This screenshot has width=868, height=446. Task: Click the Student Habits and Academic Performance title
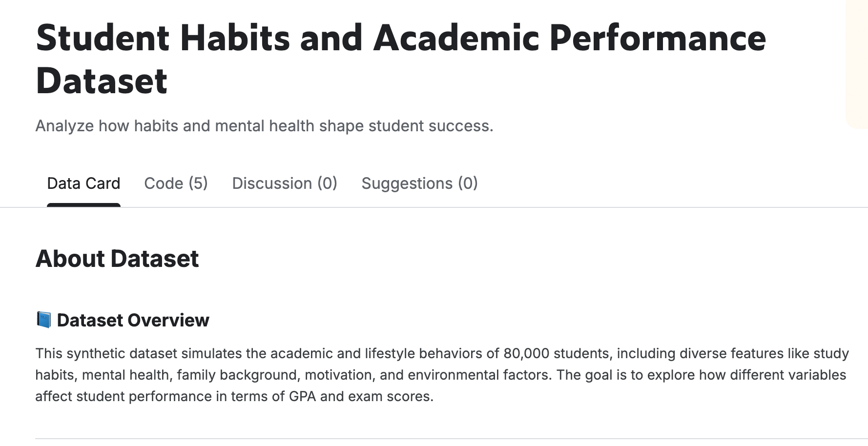(x=400, y=38)
